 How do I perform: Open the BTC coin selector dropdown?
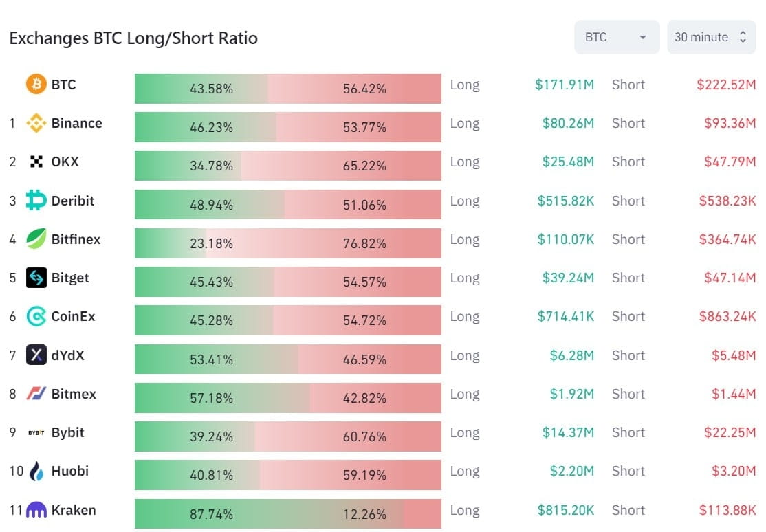[616, 37]
